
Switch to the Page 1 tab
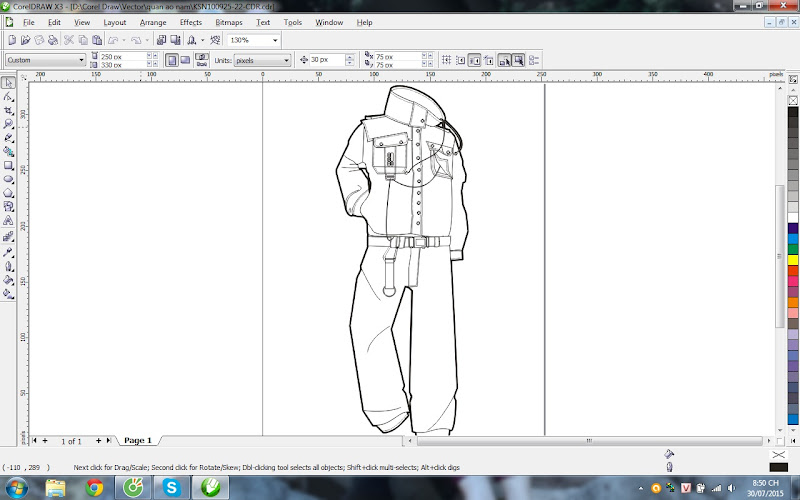pyautogui.click(x=137, y=440)
